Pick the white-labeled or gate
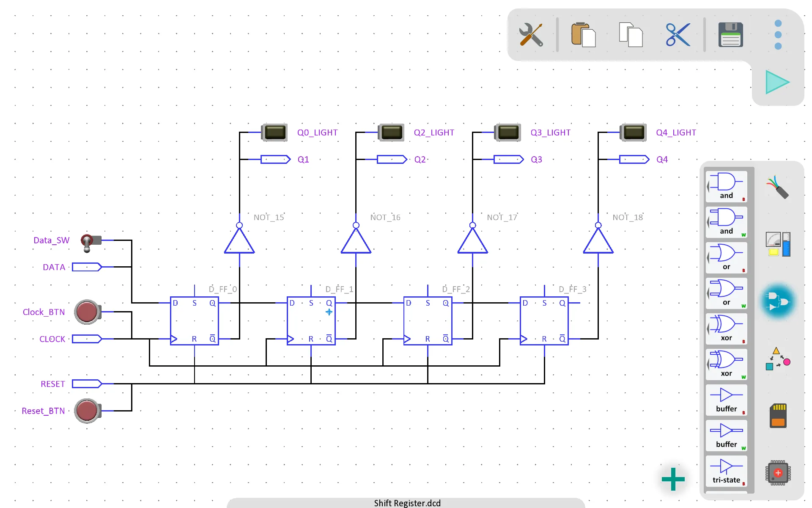The width and height of the screenshot is (812, 508). pos(726,293)
